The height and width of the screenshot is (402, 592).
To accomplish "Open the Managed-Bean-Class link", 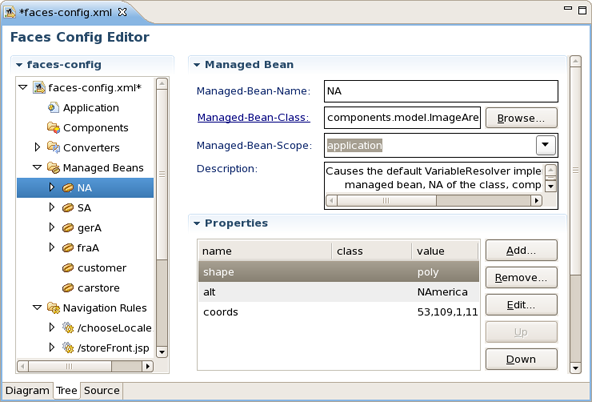I will [253, 117].
